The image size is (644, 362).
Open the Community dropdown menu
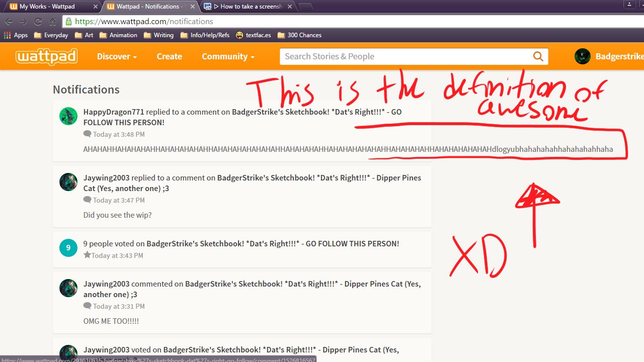(x=228, y=56)
